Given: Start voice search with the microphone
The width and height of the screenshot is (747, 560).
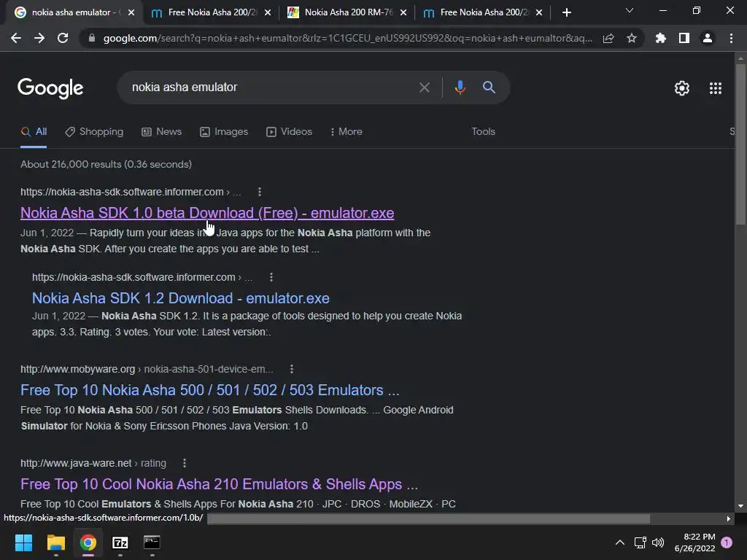Looking at the screenshot, I should [460, 87].
